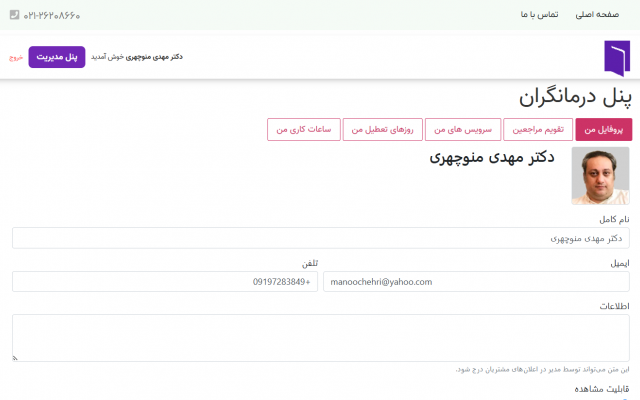Open the پروفایل من tab
This screenshot has width=640, height=400.
pos(604,130)
